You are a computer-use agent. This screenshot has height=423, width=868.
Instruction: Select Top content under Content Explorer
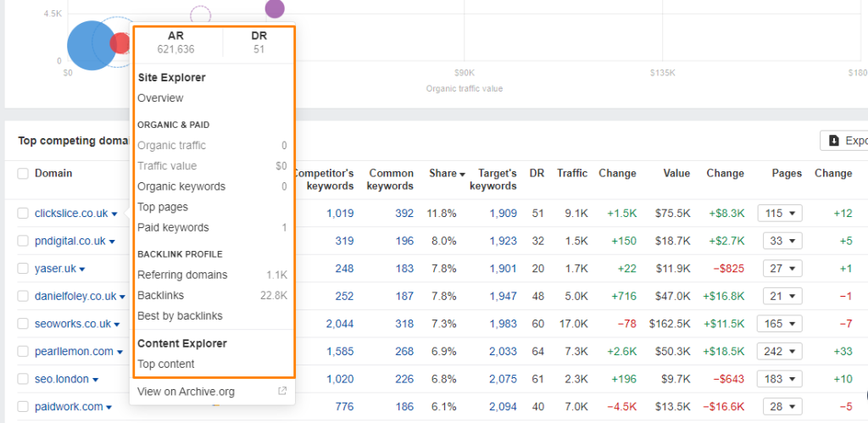click(165, 365)
